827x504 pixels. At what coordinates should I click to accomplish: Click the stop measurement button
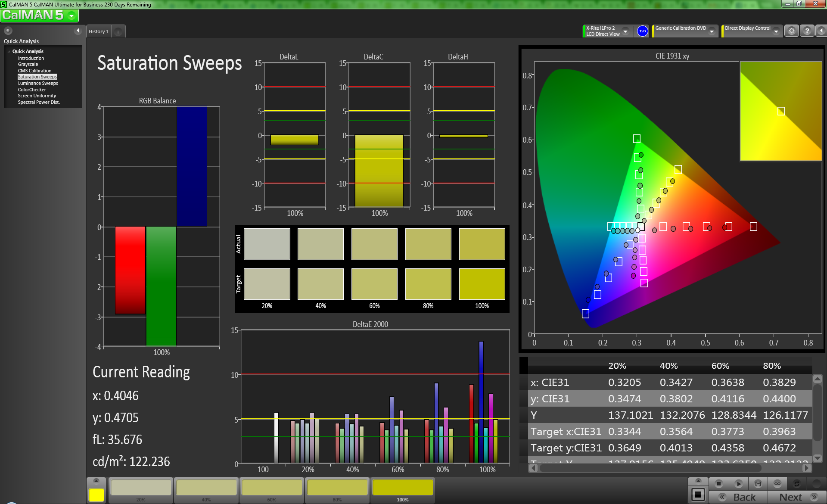tap(718, 483)
